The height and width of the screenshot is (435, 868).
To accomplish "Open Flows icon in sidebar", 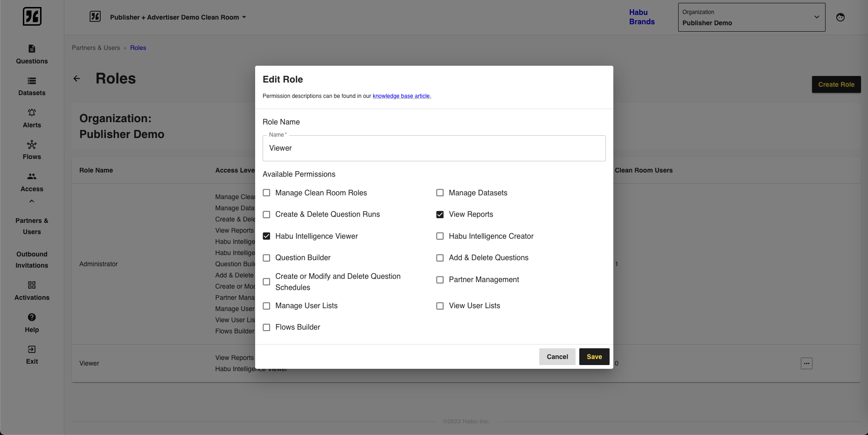I will (x=32, y=145).
